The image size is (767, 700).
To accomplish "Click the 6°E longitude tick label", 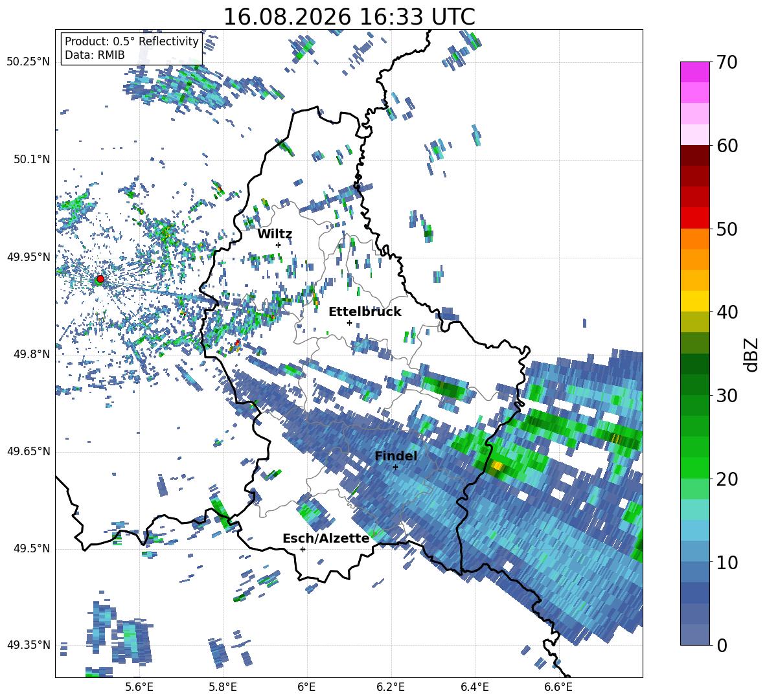I will (306, 687).
